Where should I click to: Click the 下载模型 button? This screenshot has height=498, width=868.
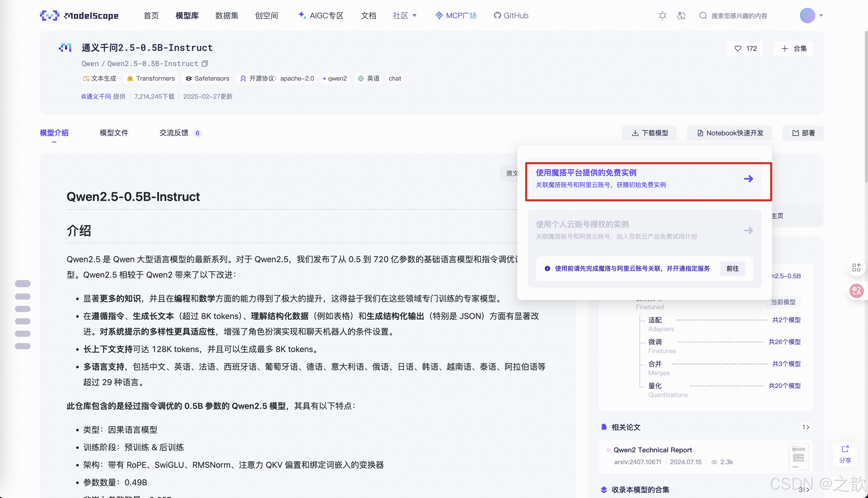[649, 133]
